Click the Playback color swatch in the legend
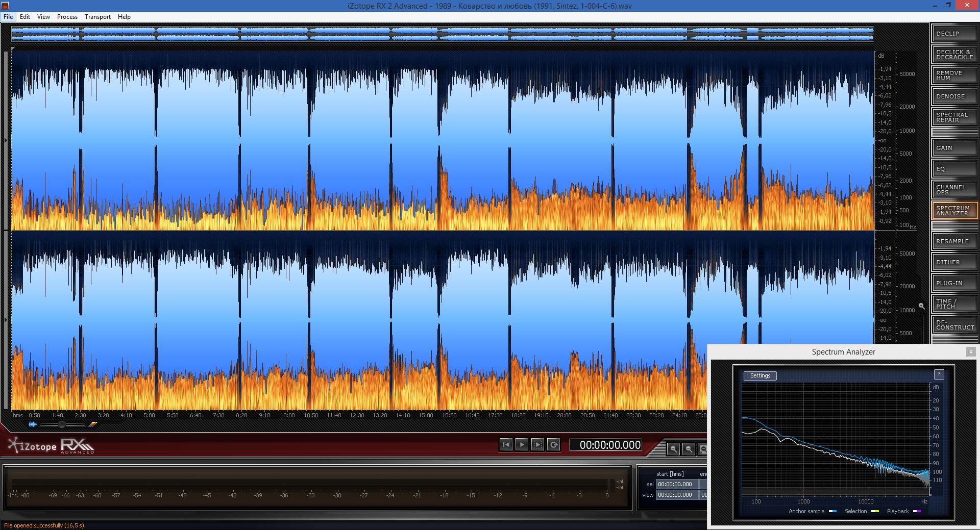This screenshot has width=980, height=530. click(917, 511)
